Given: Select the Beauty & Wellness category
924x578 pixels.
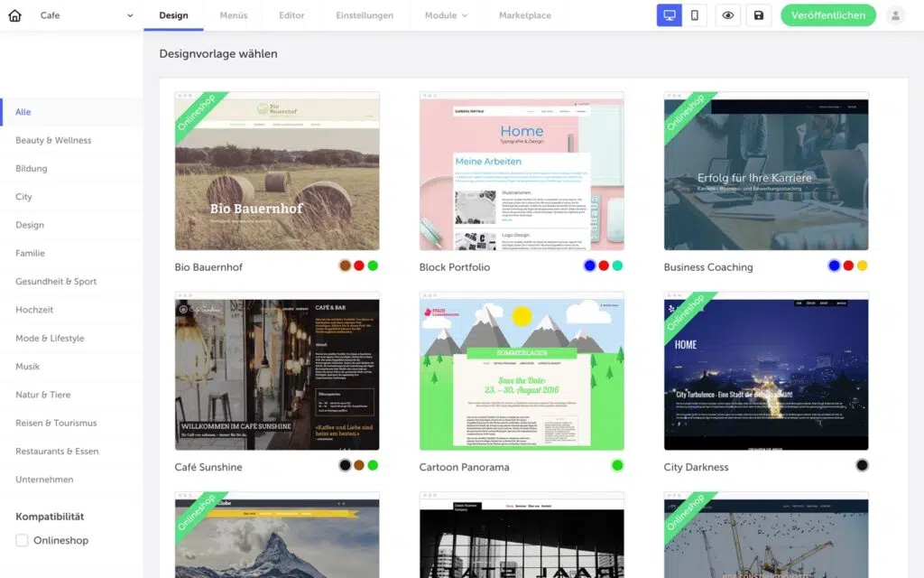Looking at the screenshot, I should click(x=53, y=141).
